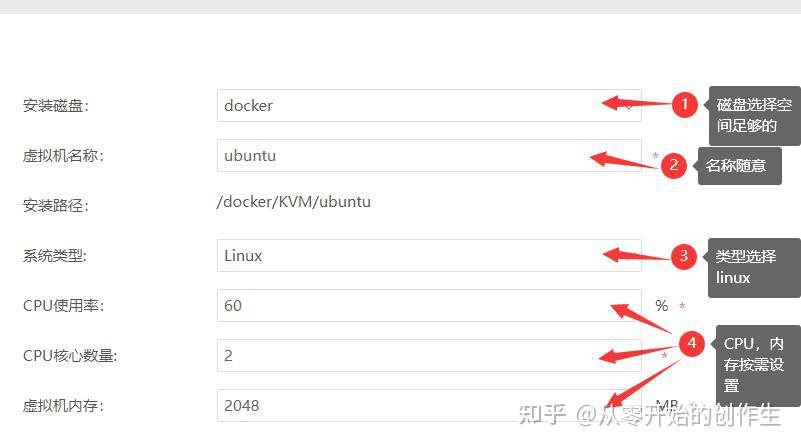Click the 磁盘选择空间足够的 tooltip
Image resolution: width=801 pixels, height=448 pixels.
coord(755,115)
